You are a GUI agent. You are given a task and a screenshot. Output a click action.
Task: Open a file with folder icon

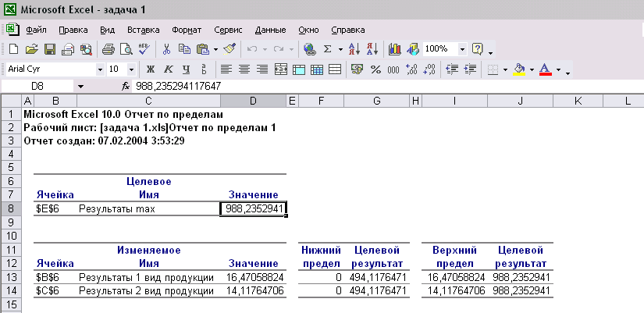click(x=31, y=50)
